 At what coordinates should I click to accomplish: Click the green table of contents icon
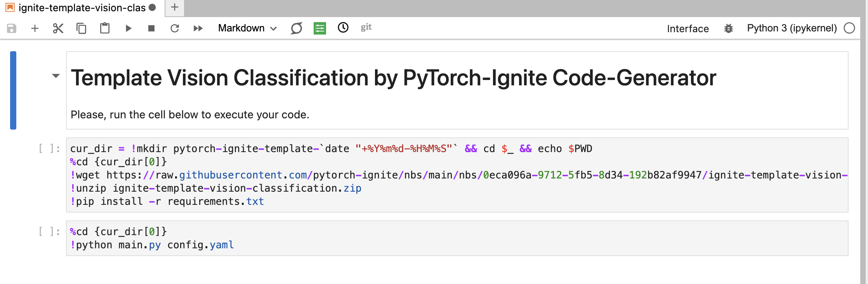coord(320,28)
